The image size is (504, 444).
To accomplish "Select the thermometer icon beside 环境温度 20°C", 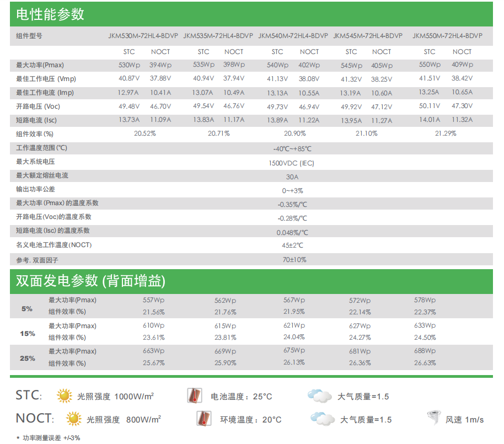I will pyautogui.click(x=204, y=419).
